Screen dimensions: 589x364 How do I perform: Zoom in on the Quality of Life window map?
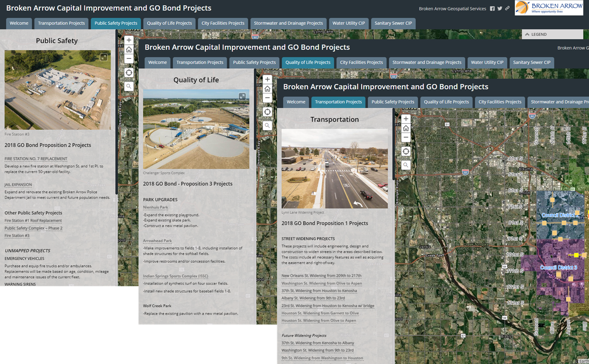[x=267, y=80]
